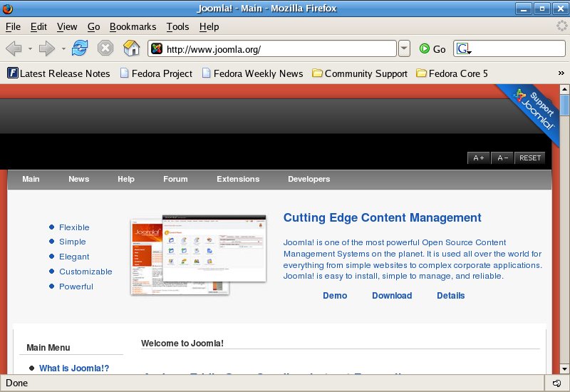
Task: Click the Latest Release Notes Fedora icon
Action: [x=12, y=73]
